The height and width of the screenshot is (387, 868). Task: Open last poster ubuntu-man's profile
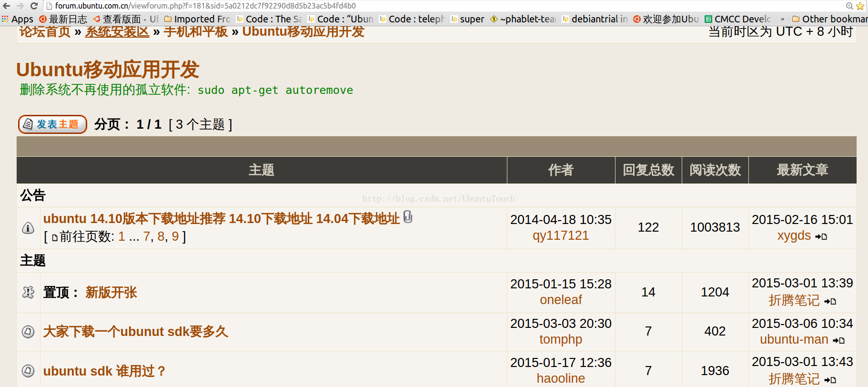[x=794, y=339]
